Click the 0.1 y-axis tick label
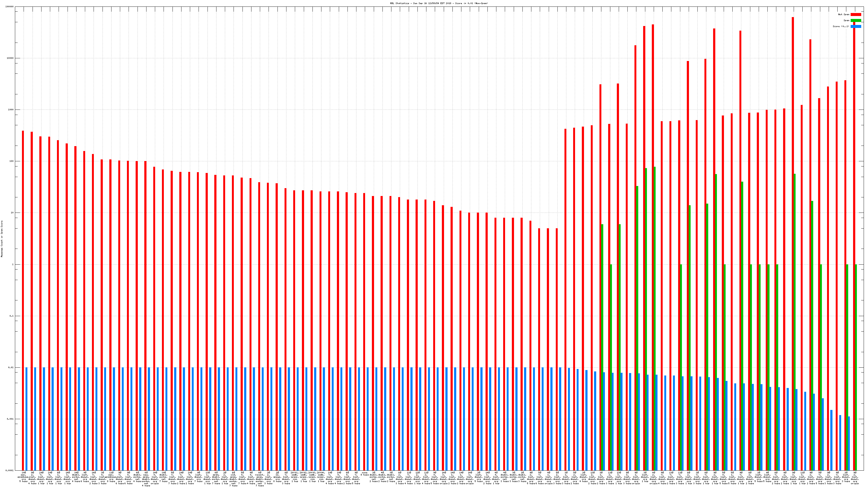 pos(11,316)
